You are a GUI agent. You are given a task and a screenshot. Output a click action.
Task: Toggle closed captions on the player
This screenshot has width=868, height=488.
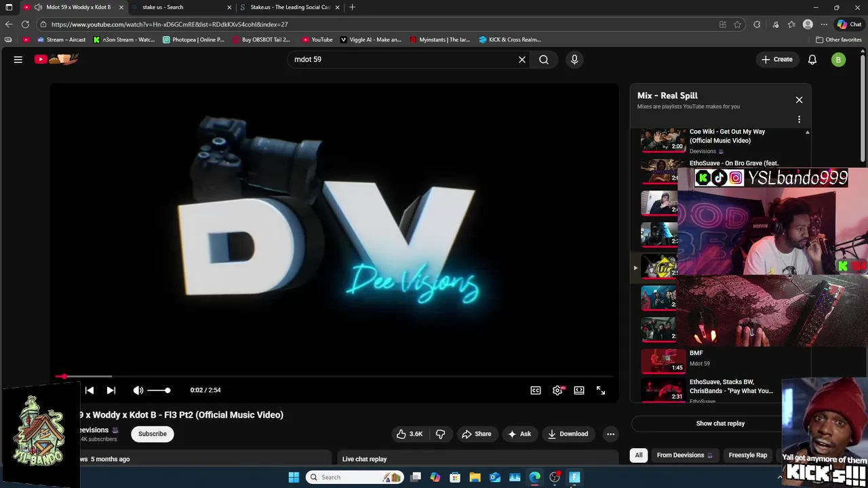point(536,390)
